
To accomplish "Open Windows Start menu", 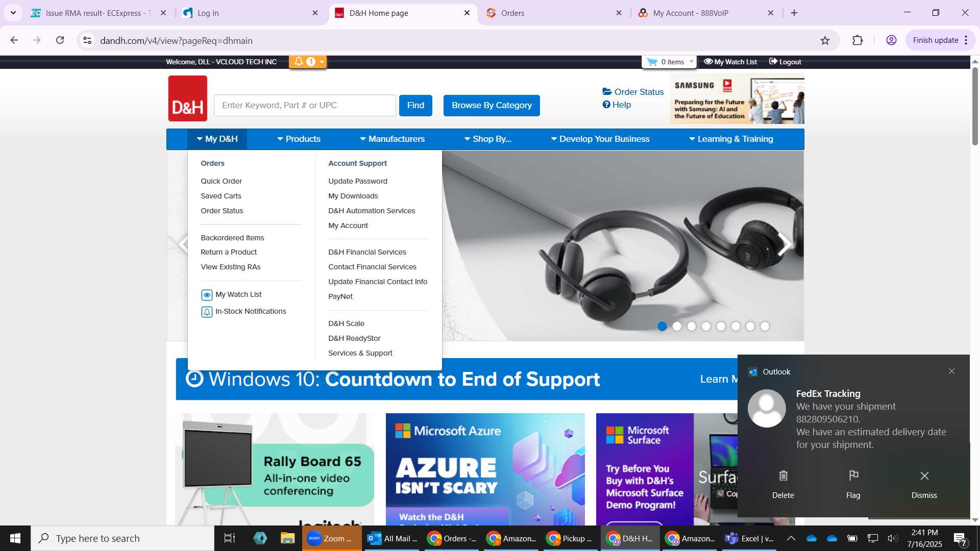I will [15, 538].
